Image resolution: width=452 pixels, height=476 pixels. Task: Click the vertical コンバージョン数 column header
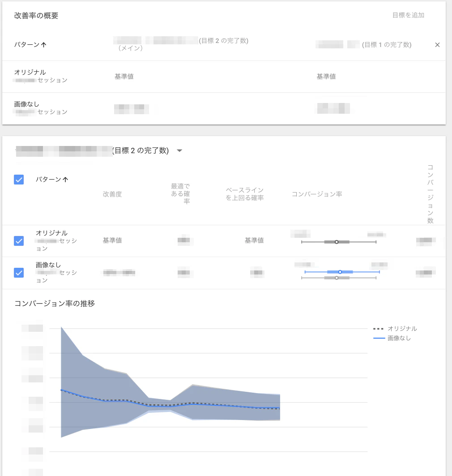coord(430,194)
